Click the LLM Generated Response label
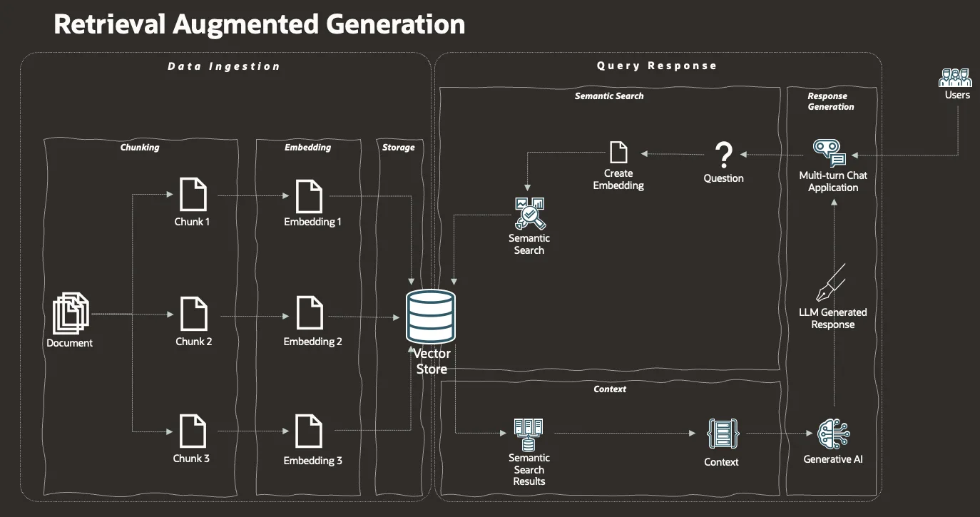The image size is (980, 517). (832, 318)
